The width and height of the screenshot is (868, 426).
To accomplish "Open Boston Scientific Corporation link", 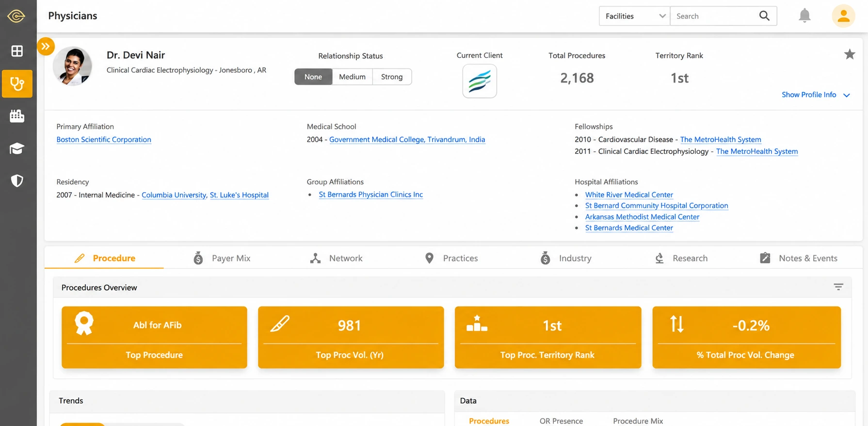I will coord(104,139).
